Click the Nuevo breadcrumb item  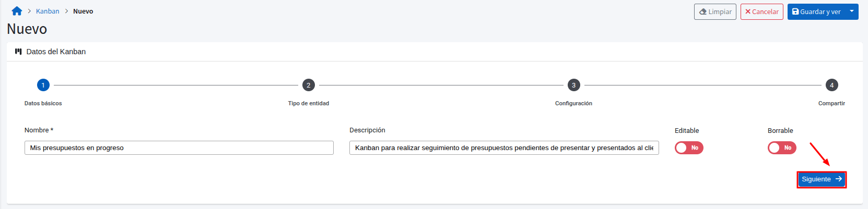[83, 11]
